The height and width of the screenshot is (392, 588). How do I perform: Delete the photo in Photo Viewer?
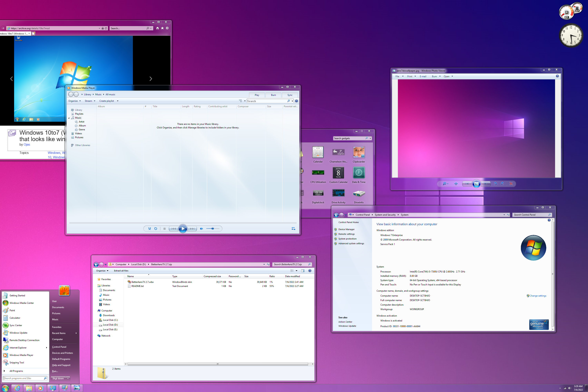(511, 184)
